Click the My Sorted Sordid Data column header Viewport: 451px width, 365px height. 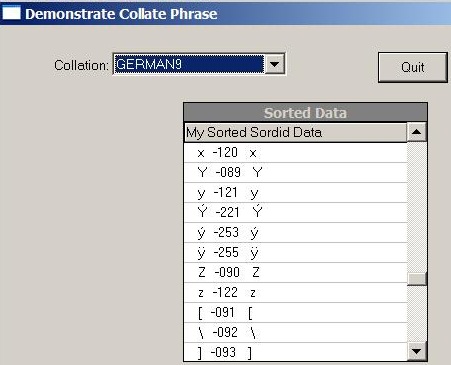click(x=296, y=132)
